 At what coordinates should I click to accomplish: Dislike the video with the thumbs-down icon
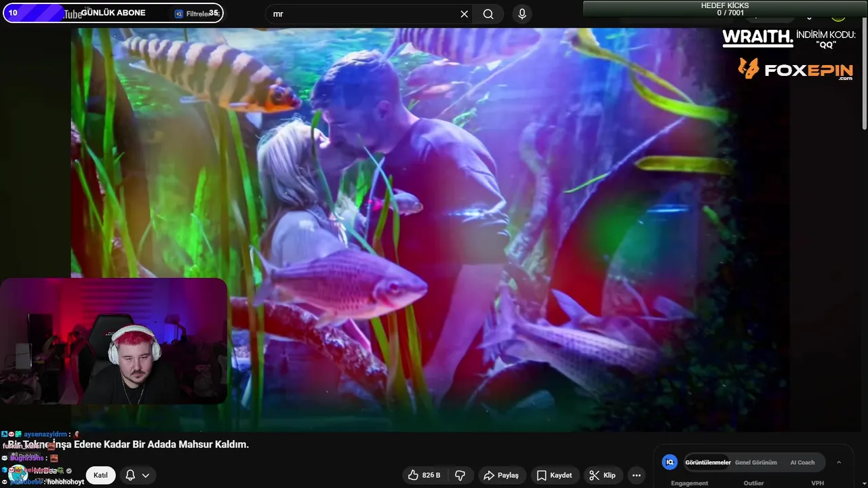click(460, 475)
